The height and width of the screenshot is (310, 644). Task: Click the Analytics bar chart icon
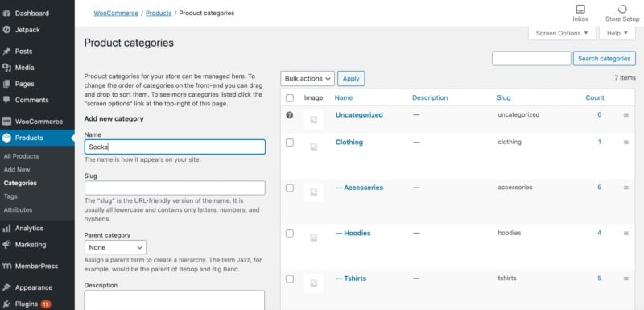coord(6,229)
